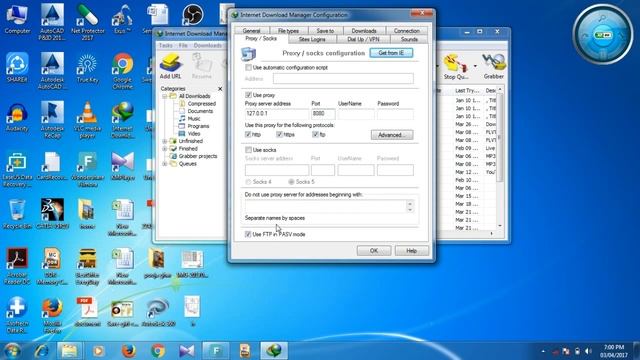The height and width of the screenshot is (360, 640).
Task: Switch to the File types tab
Action: 288,31
